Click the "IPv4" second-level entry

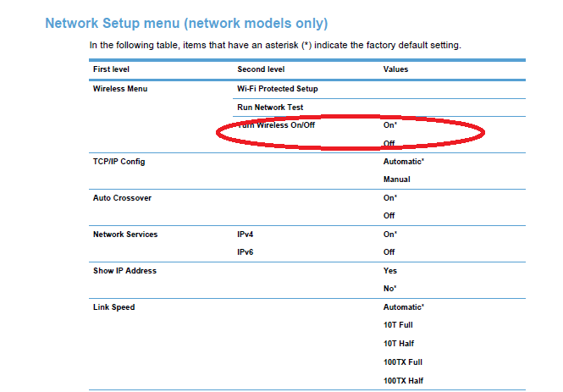246,235
